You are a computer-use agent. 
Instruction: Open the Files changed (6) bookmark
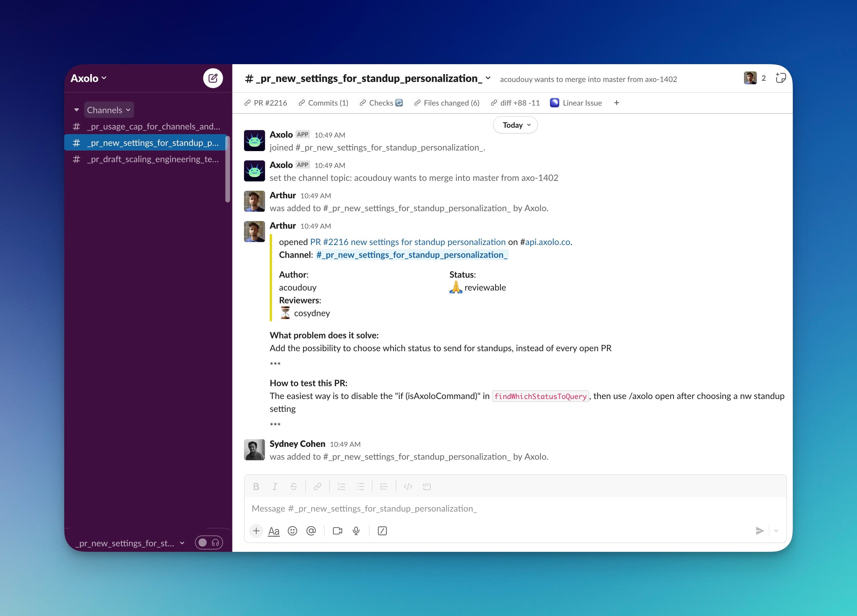point(447,103)
